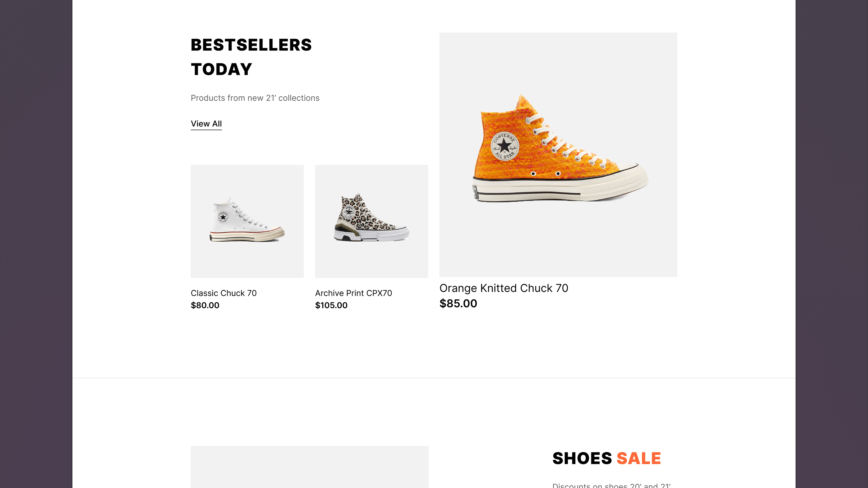
Task: Click the $80.00 price label
Action: pyautogui.click(x=205, y=305)
